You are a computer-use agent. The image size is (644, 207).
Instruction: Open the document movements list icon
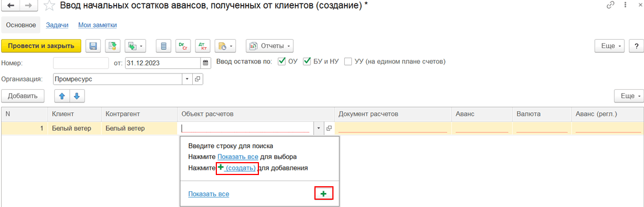click(x=164, y=46)
